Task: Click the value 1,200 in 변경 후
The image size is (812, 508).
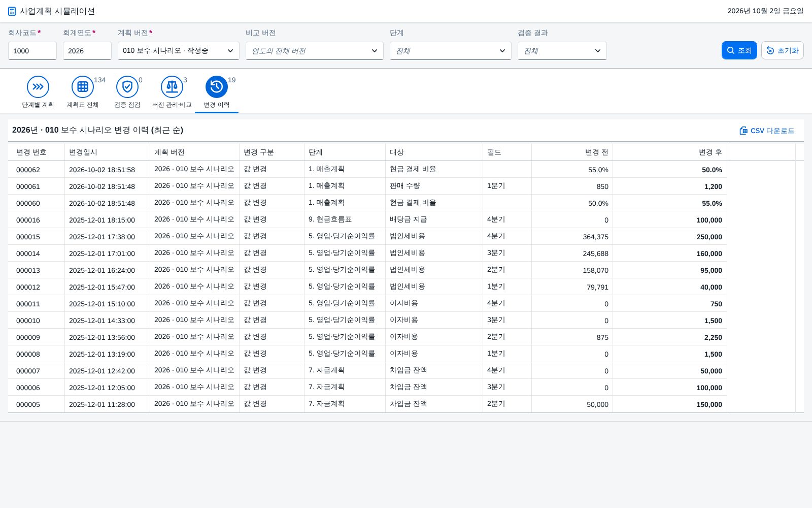Action: tap(713, 186)
